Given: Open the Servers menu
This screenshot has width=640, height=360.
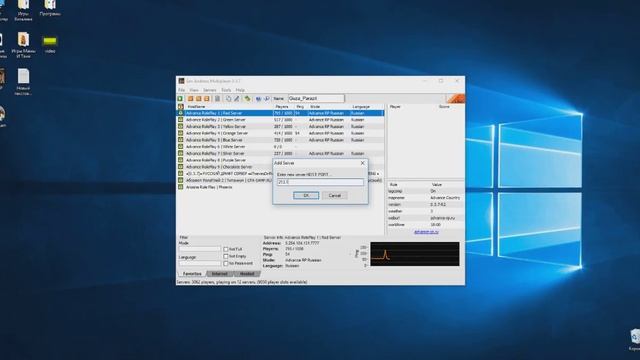Looking at the screenshot, I should pyautogui.click(x=210, y=90).
